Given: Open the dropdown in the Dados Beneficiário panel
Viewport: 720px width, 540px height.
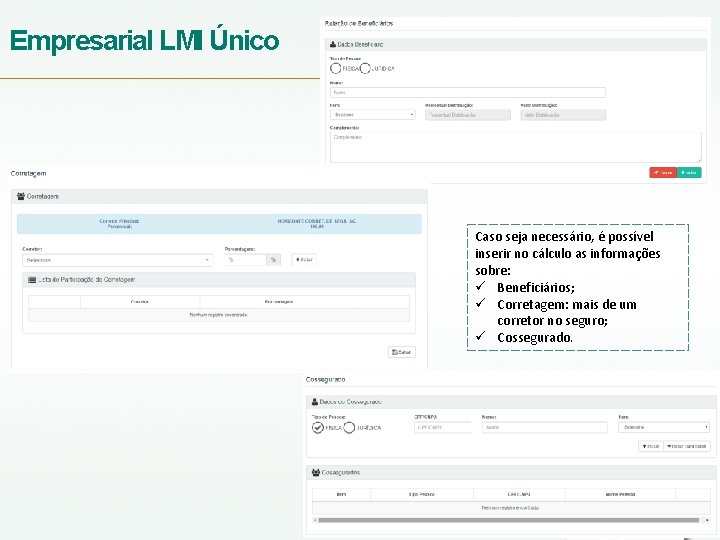Looking at the screenshot, I should tap(372, 114).
